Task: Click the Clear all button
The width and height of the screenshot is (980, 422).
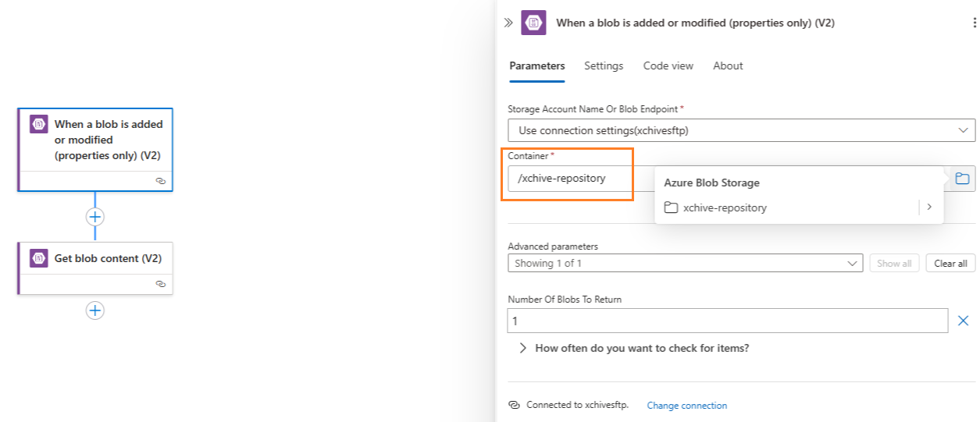Action: coord(950,263)
